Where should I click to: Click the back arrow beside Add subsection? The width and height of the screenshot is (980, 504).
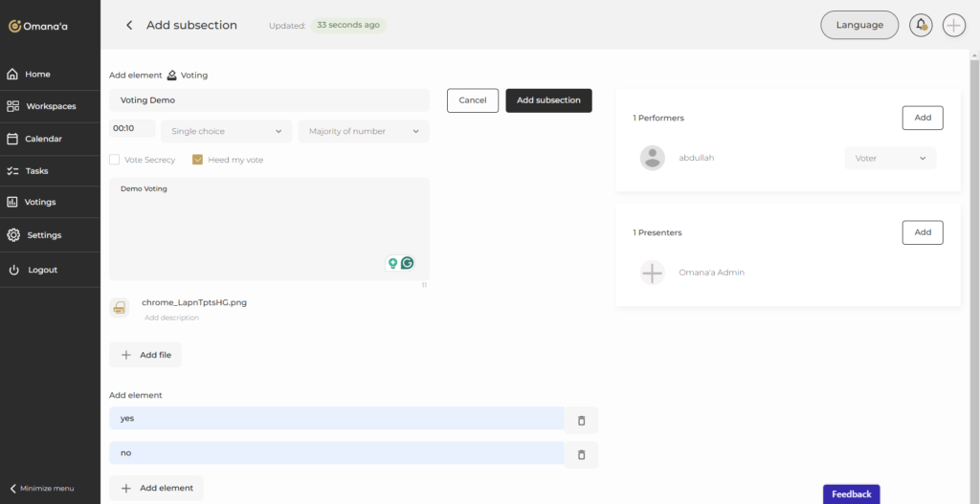pos(129,26)
